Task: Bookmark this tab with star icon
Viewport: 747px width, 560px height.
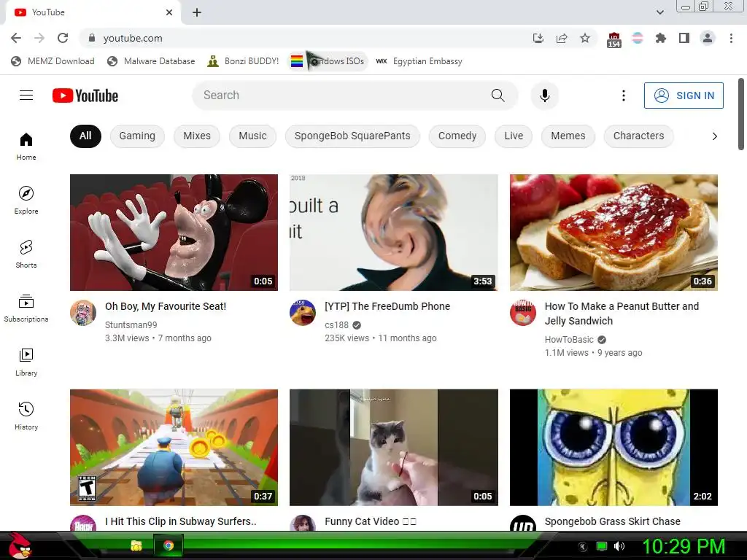Action: pyautogui.click(x=585, y=38)
